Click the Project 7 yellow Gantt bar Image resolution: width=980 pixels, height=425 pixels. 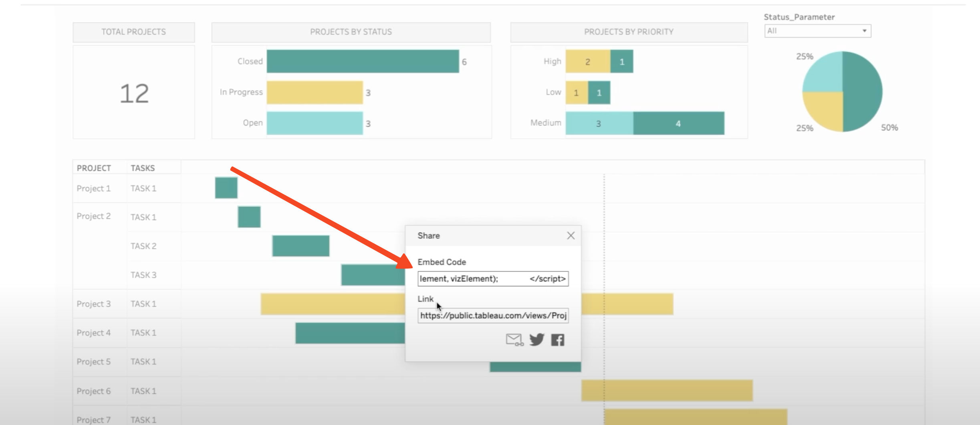(x=696, y=417)
